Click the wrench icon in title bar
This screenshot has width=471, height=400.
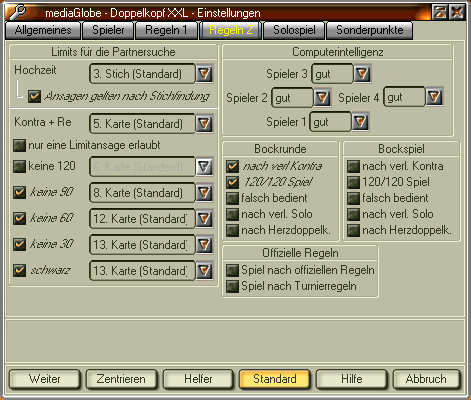[x=17, y=12]
